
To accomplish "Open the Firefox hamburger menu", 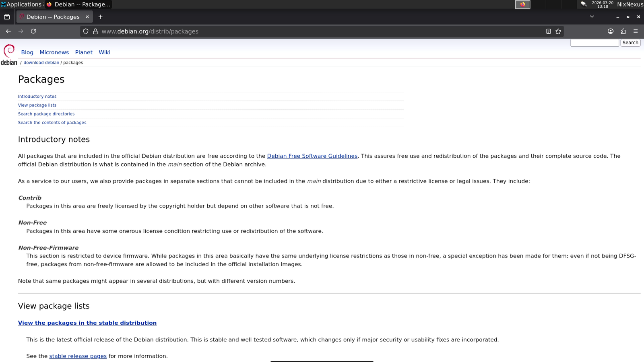I will tap(636, 31).
